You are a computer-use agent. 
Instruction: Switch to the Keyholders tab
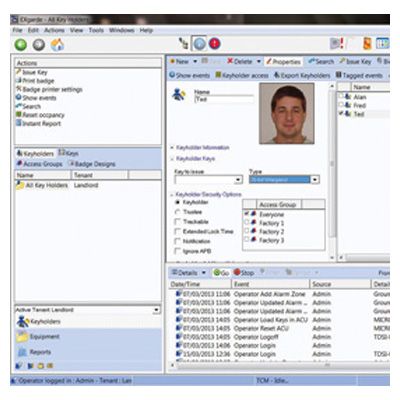(35, 154)
